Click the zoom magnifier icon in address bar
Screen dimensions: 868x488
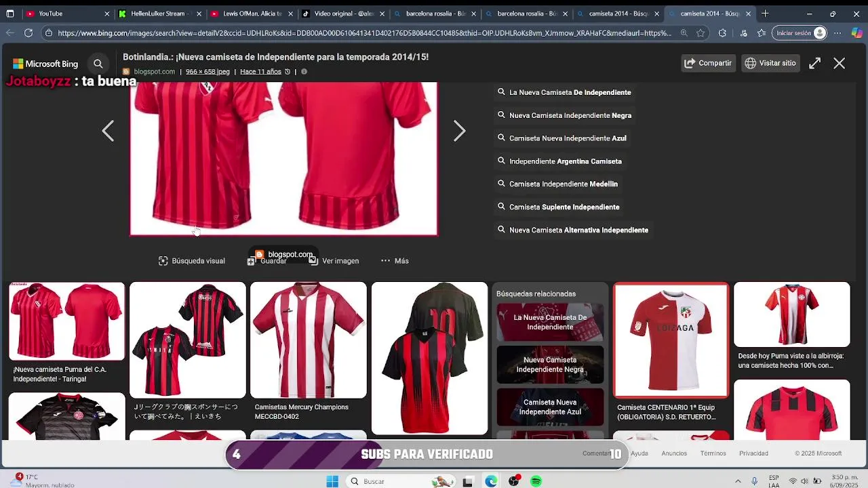coord(684,33)
